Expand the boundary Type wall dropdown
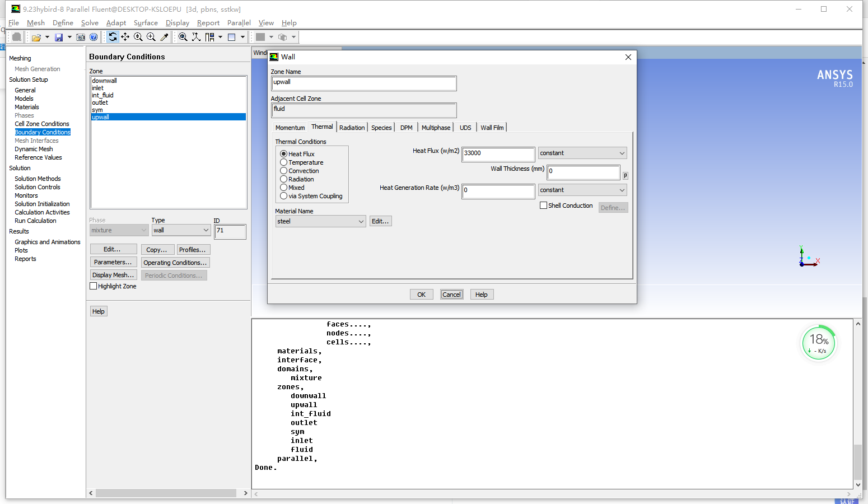Screen dimensions: 868x504 (x=181, y=230)
